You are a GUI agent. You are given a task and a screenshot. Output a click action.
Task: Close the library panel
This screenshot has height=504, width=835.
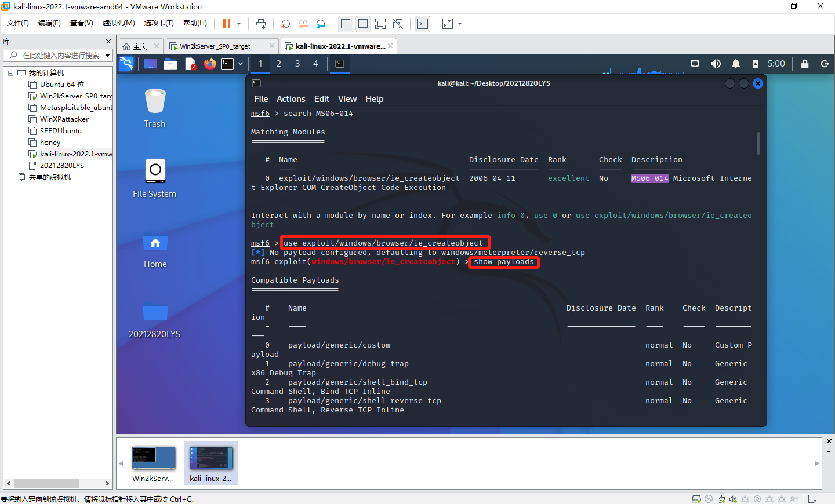[x=108, y=42]
